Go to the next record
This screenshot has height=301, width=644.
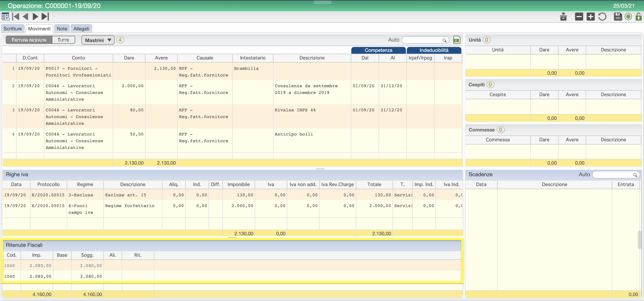pyautogui.click(x=36, y=17)
